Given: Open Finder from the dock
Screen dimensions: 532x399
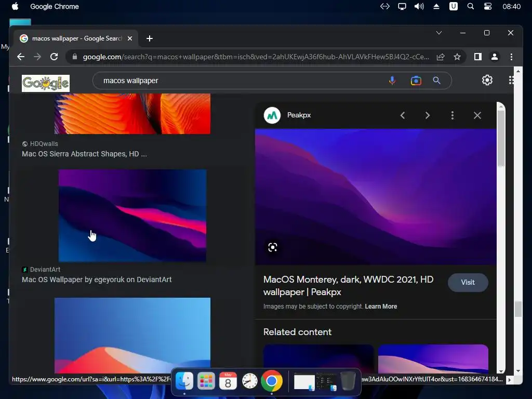Looking at the screenshot, I should point(184,381).
